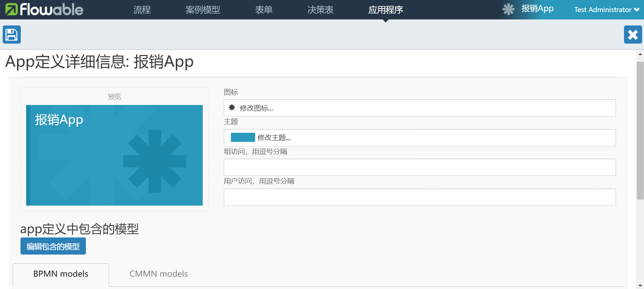Click the blue theme color swatch
644x289 pixels.
point(243,138)
